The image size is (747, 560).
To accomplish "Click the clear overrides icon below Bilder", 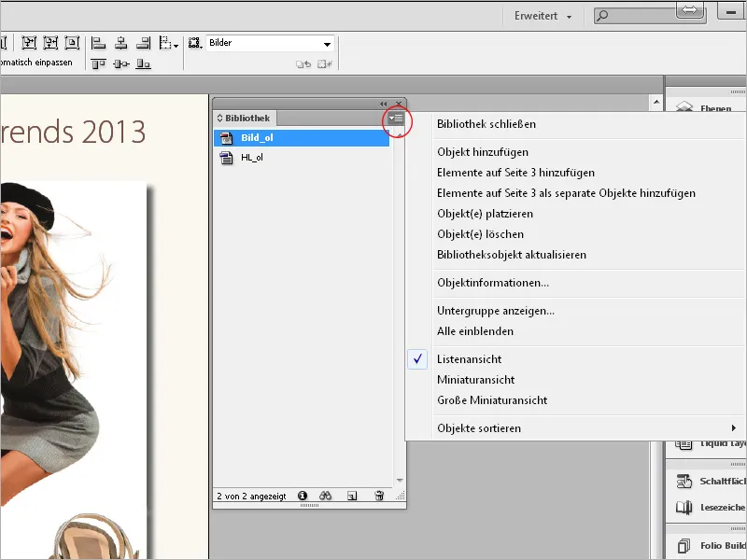I will point(303,63).
